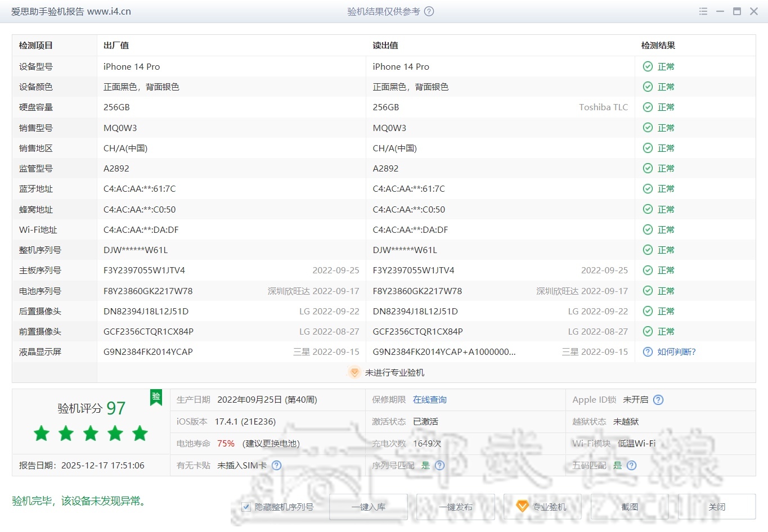Click help icon beside 验机结果仅供参考

429,11
